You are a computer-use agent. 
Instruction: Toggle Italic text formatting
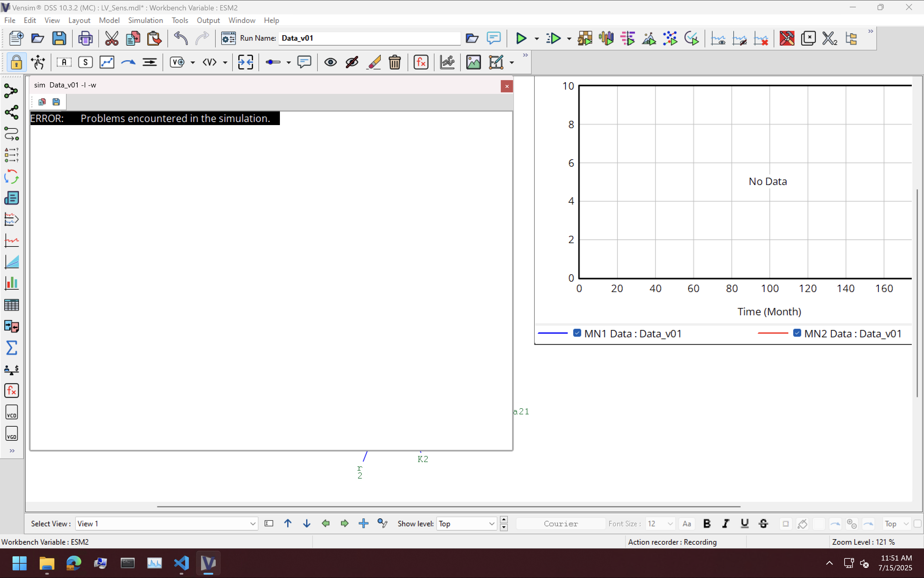(725, 524)
